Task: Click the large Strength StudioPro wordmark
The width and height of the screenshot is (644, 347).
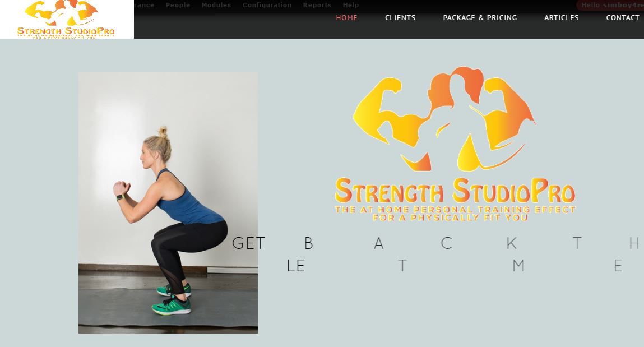Action: (x=455, y=191)
